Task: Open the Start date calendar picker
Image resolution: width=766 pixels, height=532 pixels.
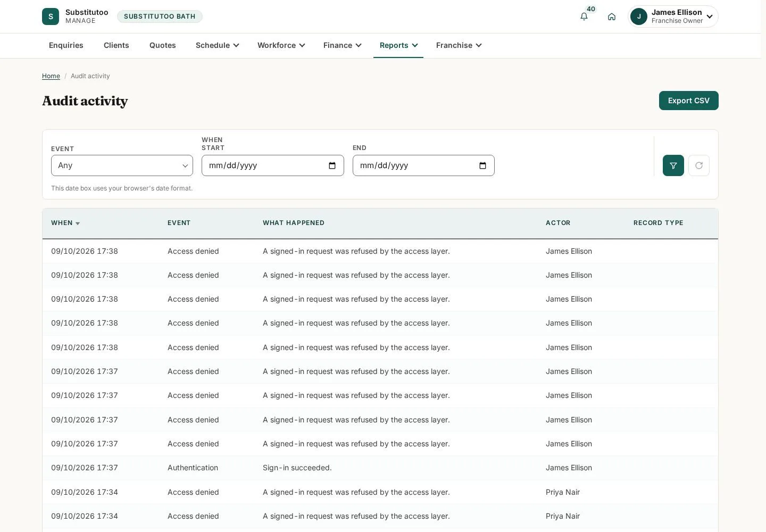Action: pos(332,165)
